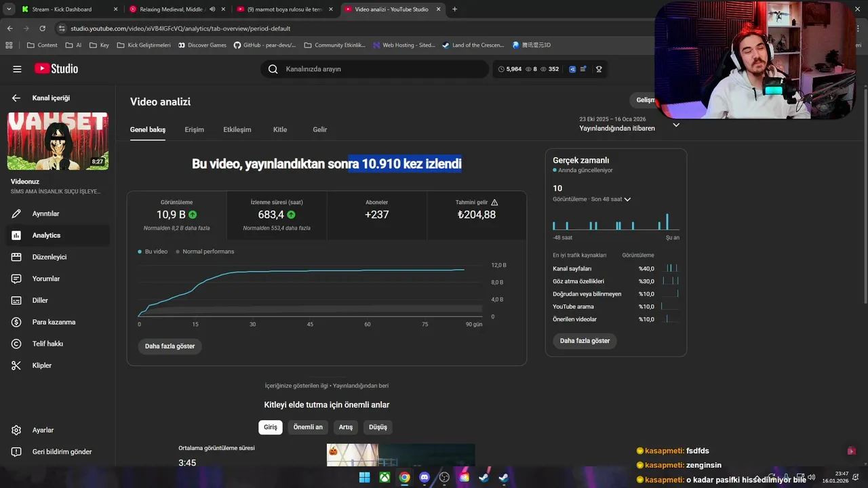
Task: Open a new Chrome tab
Action: click(x=454, y=9)
